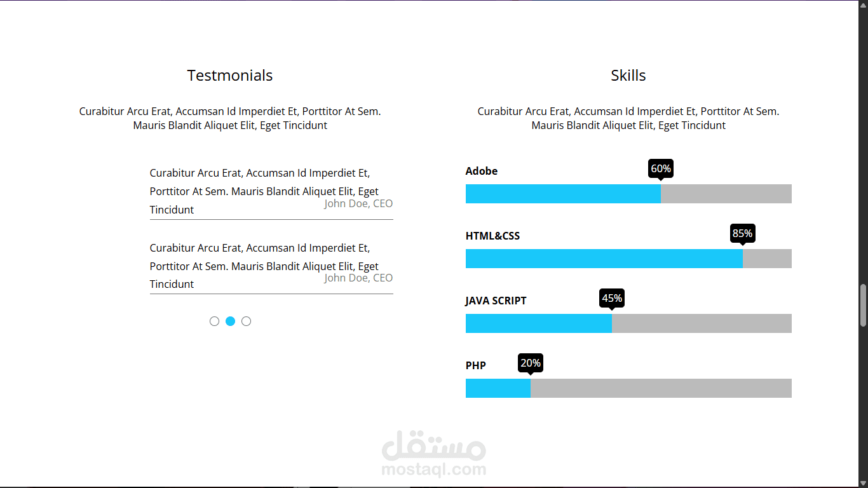Switch to the third testimonial slide dot

pos(246,322)
